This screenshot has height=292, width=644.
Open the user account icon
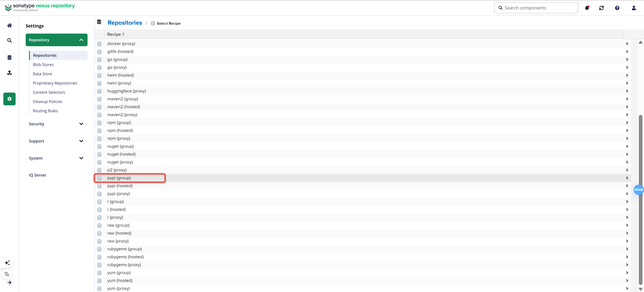click(x=633, y=8)
